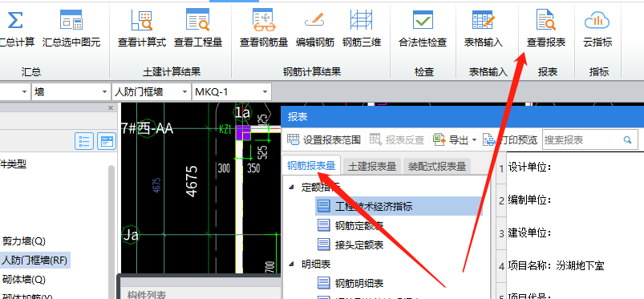Open 钢筋三维 view

click(362, 28)
